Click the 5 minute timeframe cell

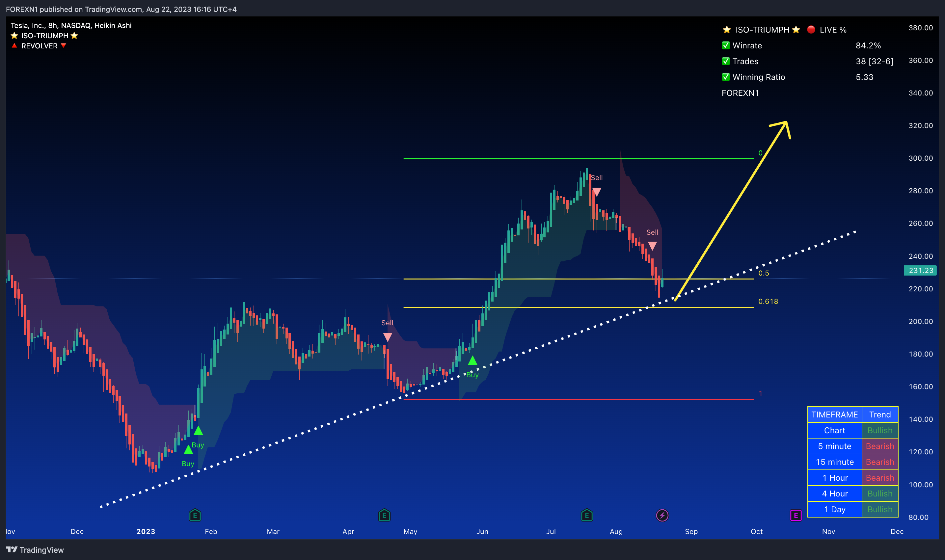tap(834, 446)
